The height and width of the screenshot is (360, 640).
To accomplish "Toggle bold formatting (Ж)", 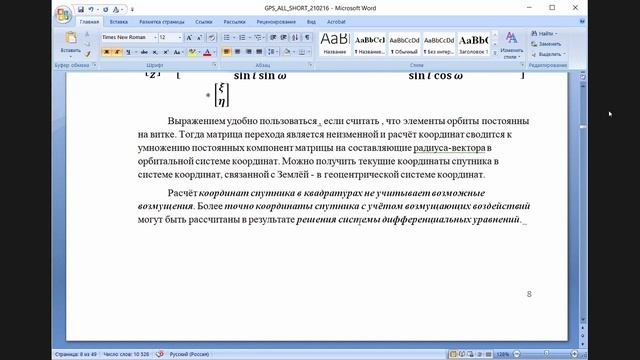I will pos(107,52).
